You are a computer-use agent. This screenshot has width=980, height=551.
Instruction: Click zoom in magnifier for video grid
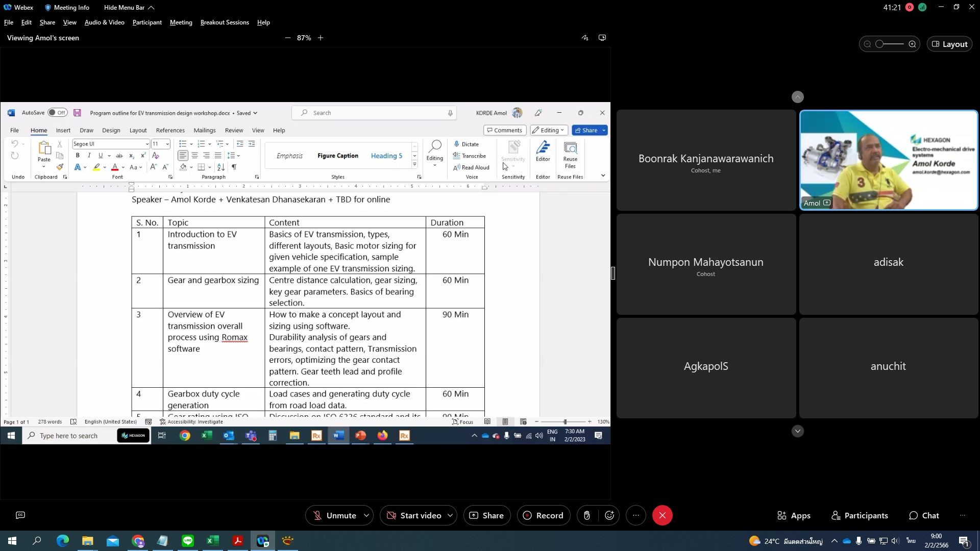click(912, 44)
